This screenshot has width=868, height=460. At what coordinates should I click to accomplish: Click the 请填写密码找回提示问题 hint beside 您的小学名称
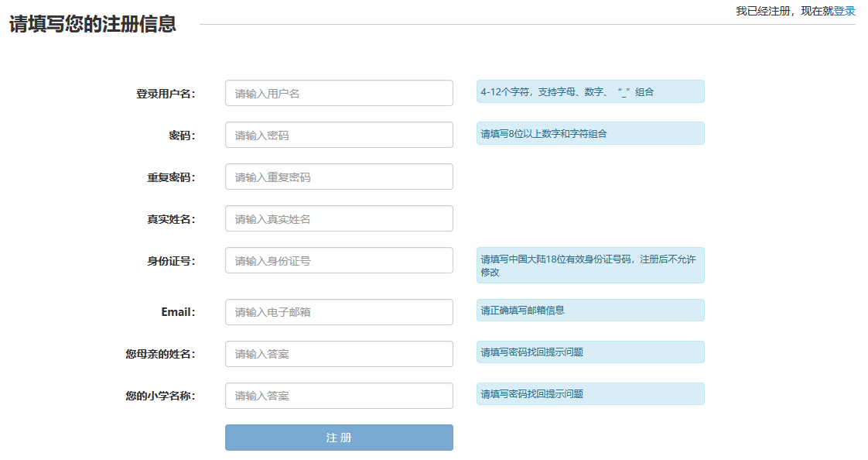(590, 394)
